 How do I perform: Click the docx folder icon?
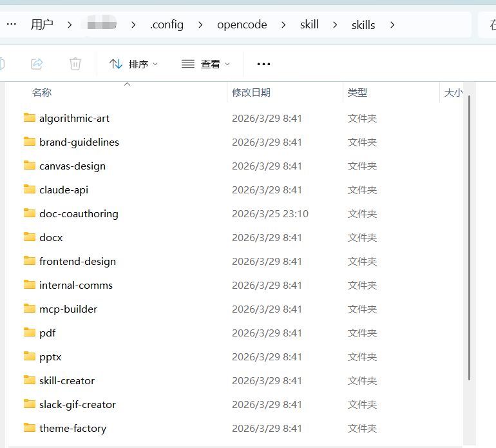pos(30,237)
